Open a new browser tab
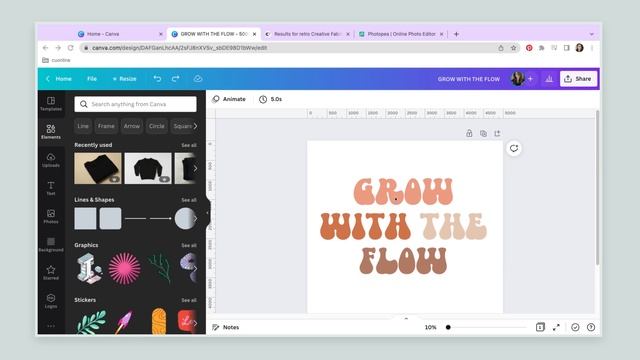 coord(456,34)
